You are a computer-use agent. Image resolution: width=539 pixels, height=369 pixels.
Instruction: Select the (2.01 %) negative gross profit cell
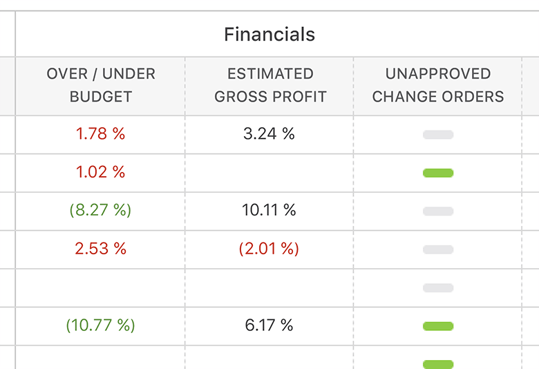pos(269,249)
